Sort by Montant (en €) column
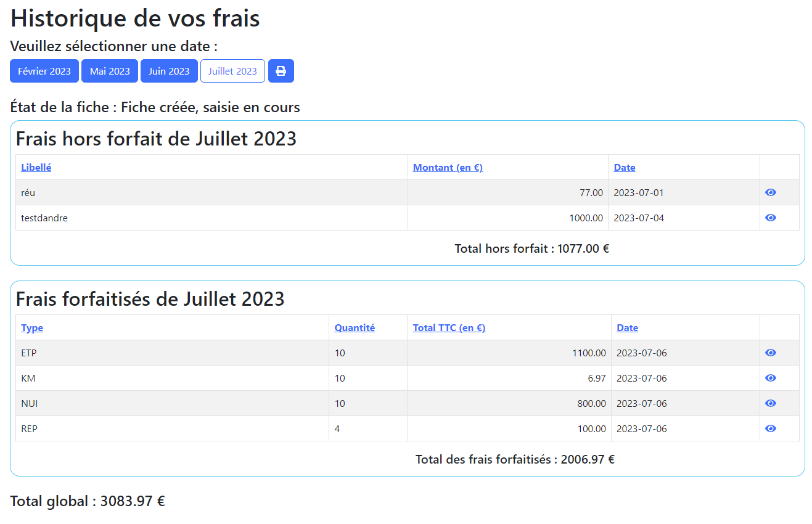Screen dimensions: 812x524 [448, 168]
